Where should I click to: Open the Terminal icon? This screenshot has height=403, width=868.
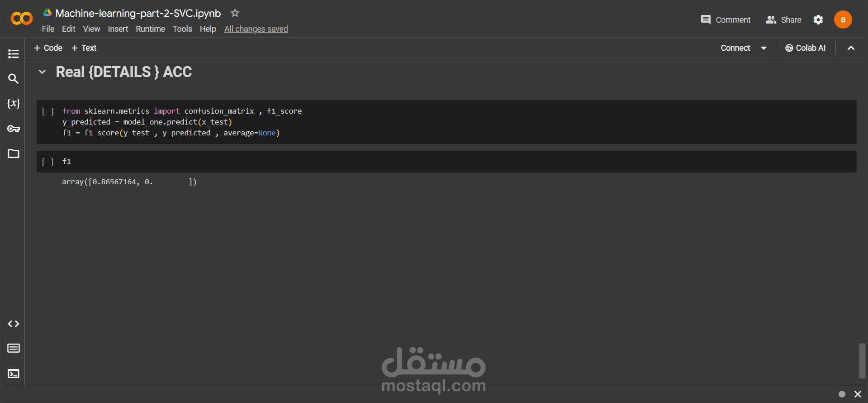pyautogui.click(x=14, y=374)
